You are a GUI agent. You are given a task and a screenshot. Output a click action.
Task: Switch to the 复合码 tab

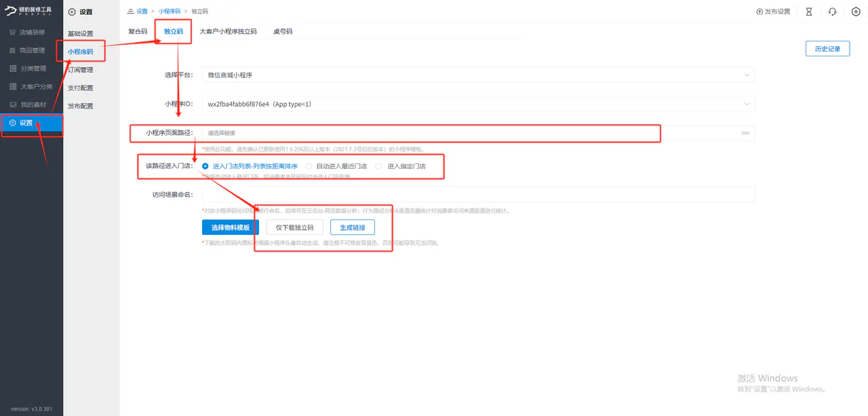(x=138, y=31)
